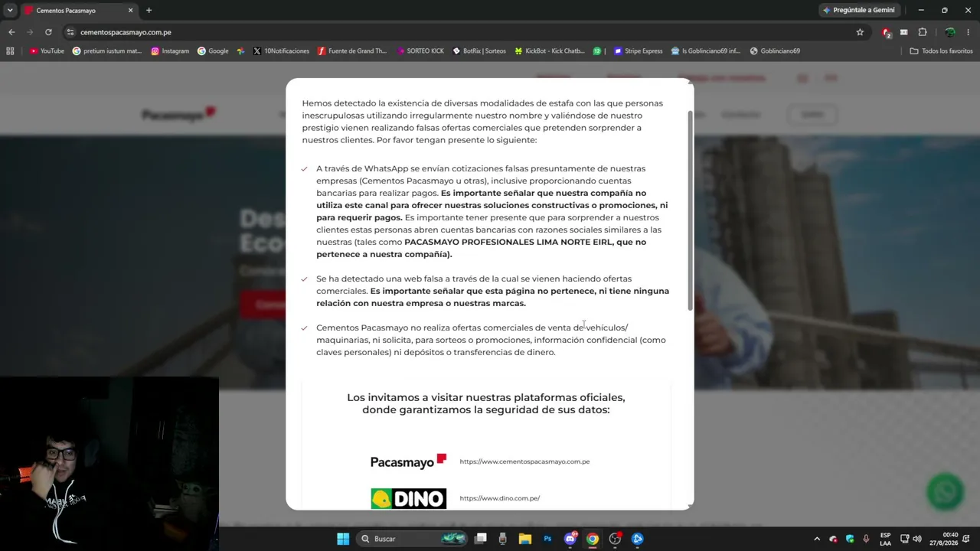This screenshot has height=551, width=980.
Task: Open the Is Goblinciano69 inf... bookmark
Action: pos(706,51)
